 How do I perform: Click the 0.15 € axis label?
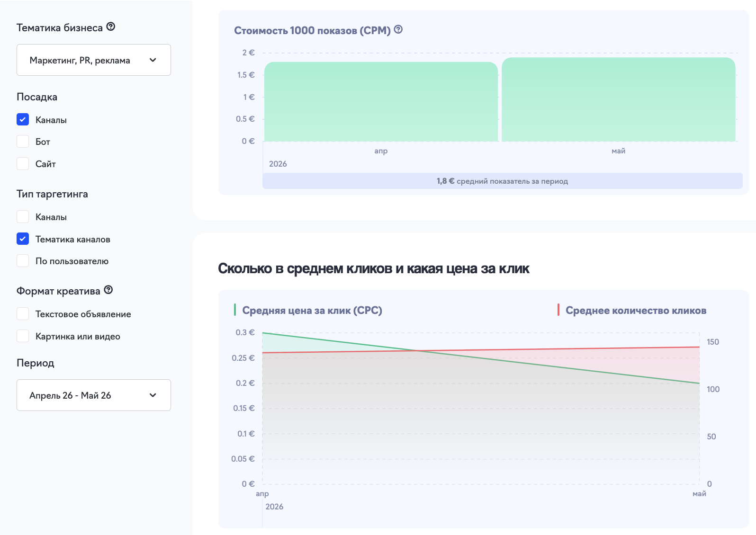[243, 408]
